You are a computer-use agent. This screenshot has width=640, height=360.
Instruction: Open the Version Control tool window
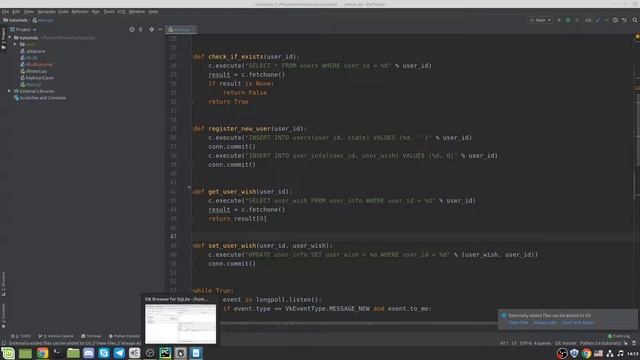point(56,336)
